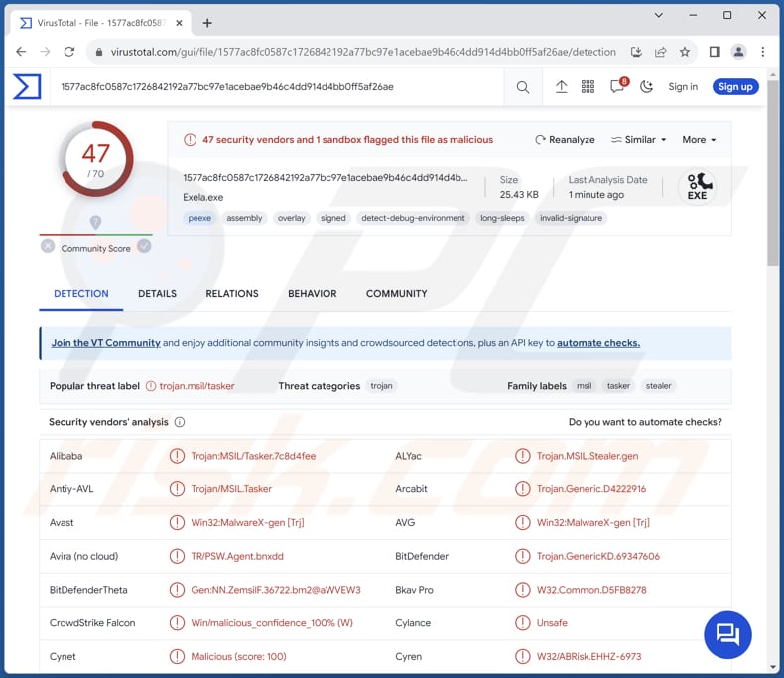This screenshot has width=784, height=678.
Task: Click the browser address bar URL
Action: [x=363, y=52]
